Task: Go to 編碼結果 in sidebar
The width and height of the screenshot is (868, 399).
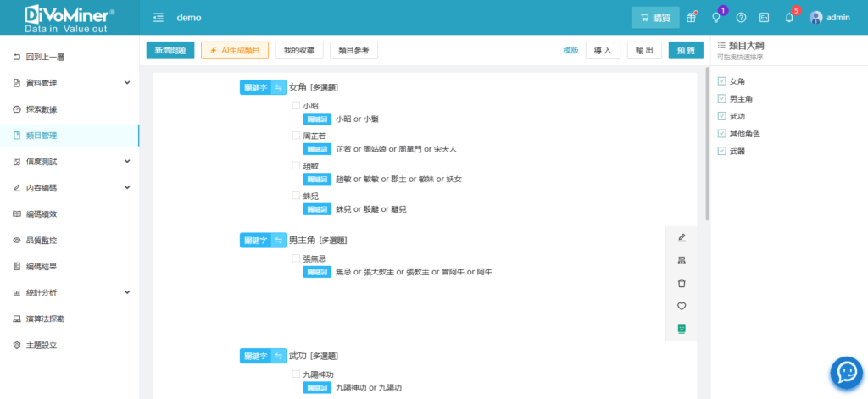Action: coord(41,267)
